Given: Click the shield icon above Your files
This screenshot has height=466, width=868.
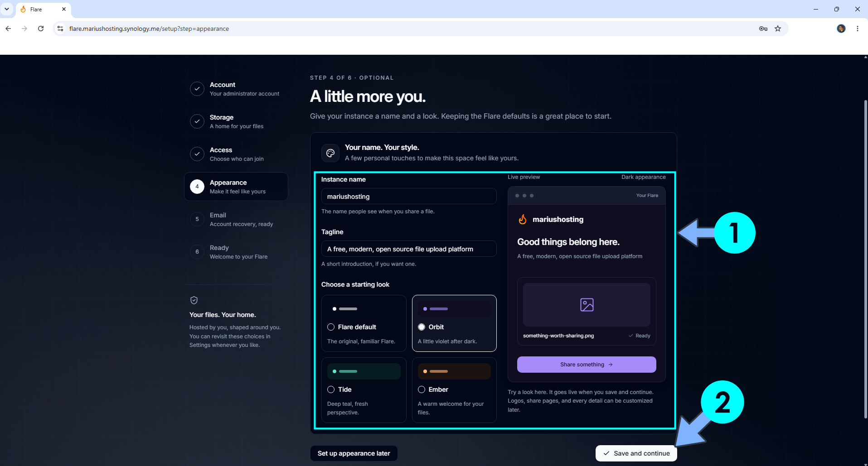Looking at the screenshot, I should (194, 300).
